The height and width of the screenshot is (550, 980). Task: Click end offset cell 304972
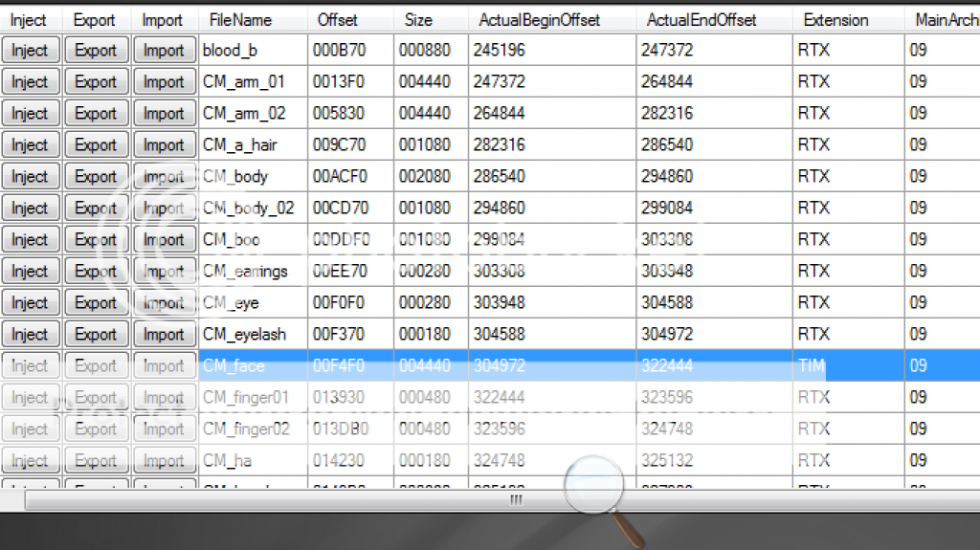[714, 335]
